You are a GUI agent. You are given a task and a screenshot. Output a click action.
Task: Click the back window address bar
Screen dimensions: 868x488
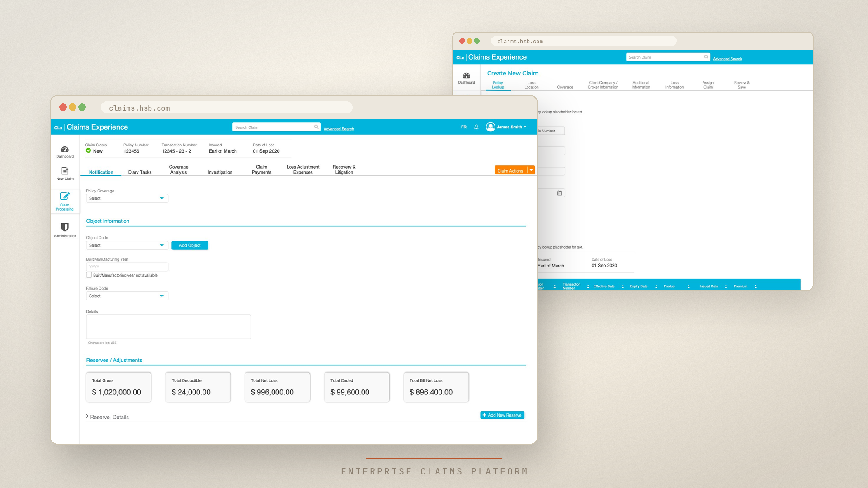pyautogui.click(x=583, y=41)
